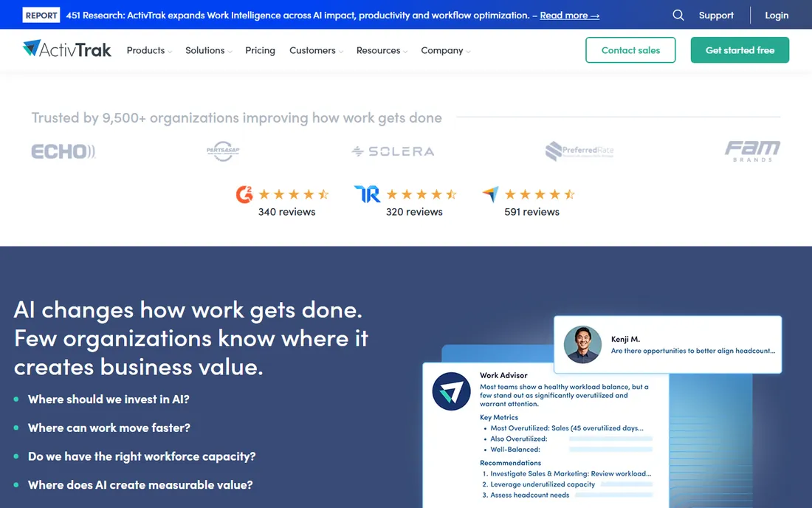Click "Assess headcount needs" recommendation
The height and width of the screenshot is (508, 812).
pyautogui.click(x=529, y=495)
